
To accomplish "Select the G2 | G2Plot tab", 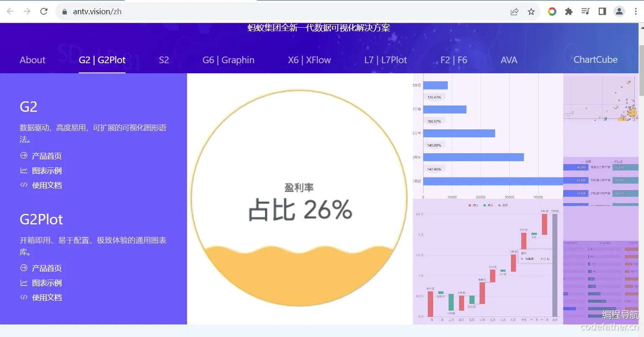I will (102, 60).
